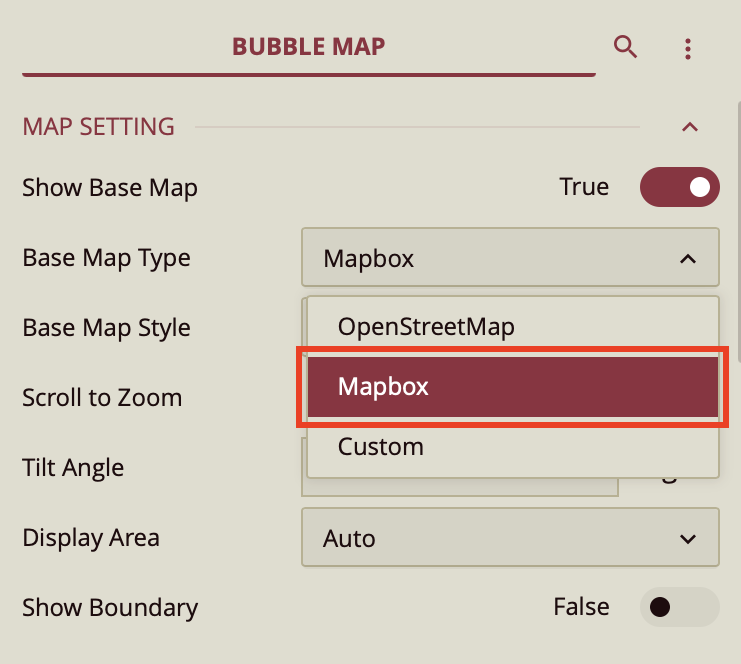The image size is (741, 664).
Task: Switch to the Bubble Map tab
Action: 308,46
